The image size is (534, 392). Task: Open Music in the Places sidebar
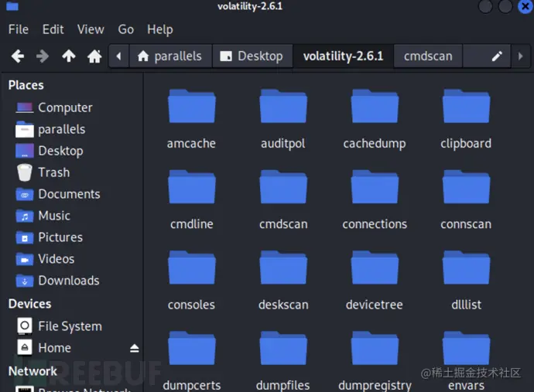click(x=43, y=216)
